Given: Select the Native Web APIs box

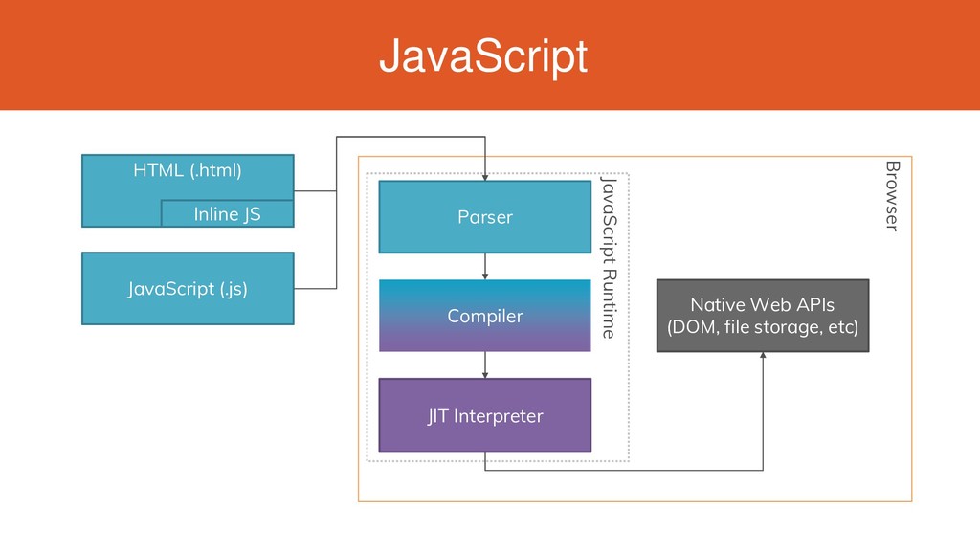Looking at the screenshot, I should pyautogui.click(x=763, y=316).
